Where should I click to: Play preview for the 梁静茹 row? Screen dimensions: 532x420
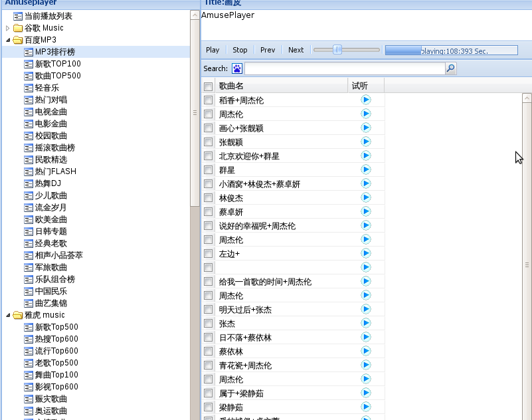click(366, 407)
